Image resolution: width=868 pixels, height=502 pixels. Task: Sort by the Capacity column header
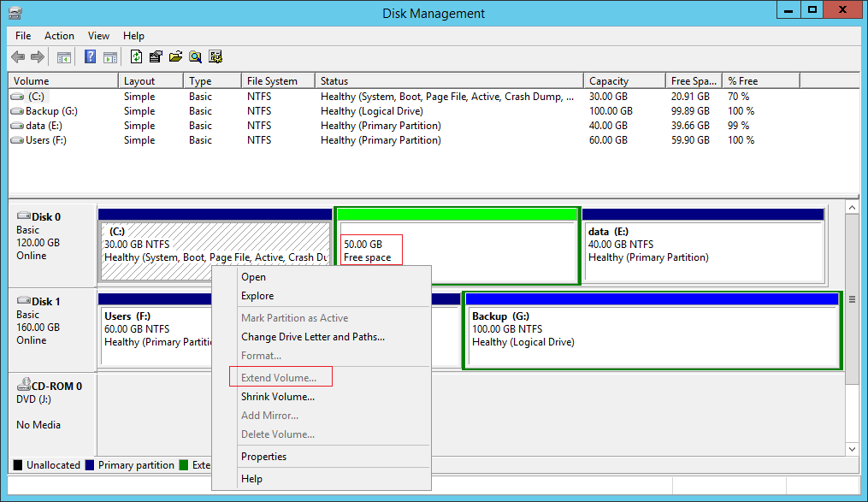(x=624, y=80)
